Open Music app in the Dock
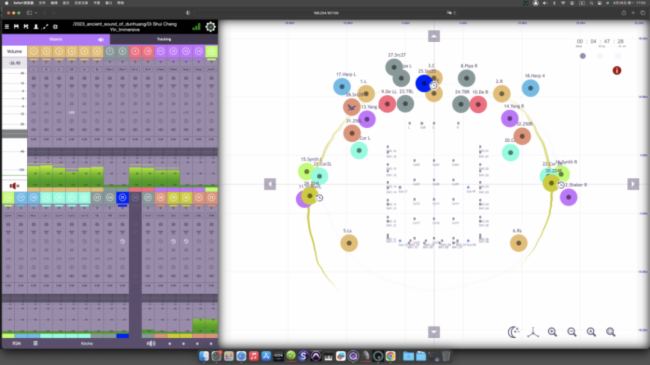Screen dimensions: 650x365 click(254, 356)
